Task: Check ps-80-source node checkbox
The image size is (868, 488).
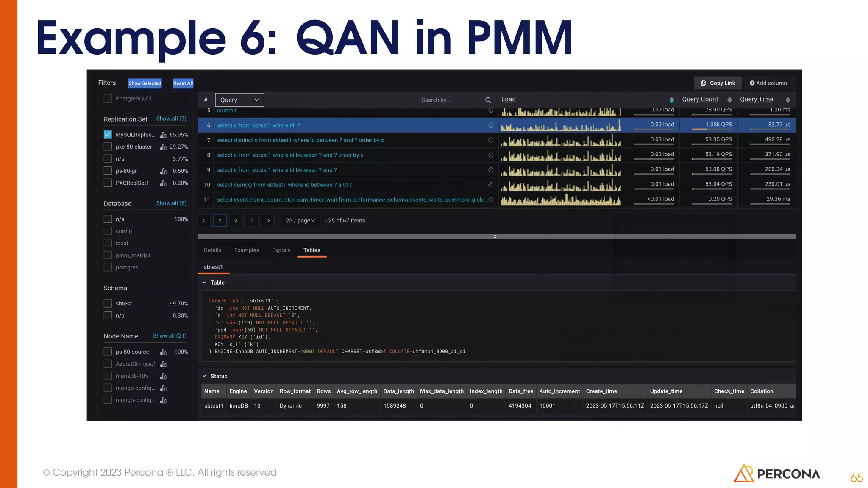Action: pyautogui.click(x=108, y=352)
